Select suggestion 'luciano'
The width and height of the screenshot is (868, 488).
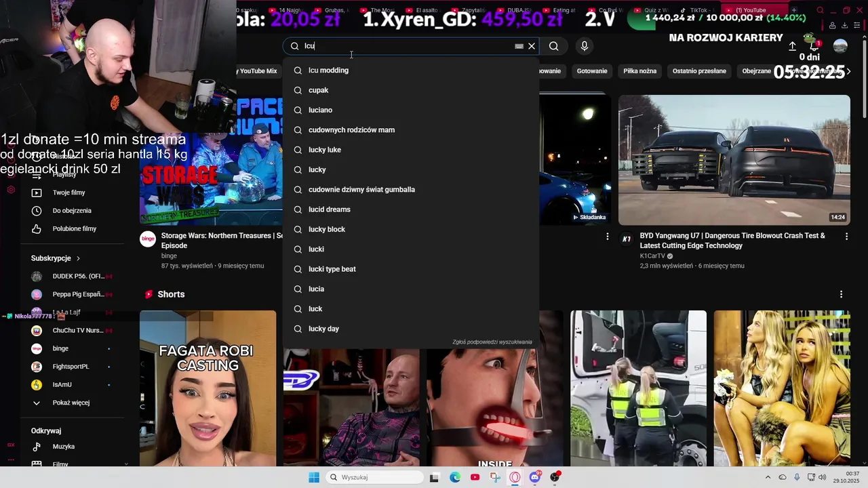pos(411,110)
